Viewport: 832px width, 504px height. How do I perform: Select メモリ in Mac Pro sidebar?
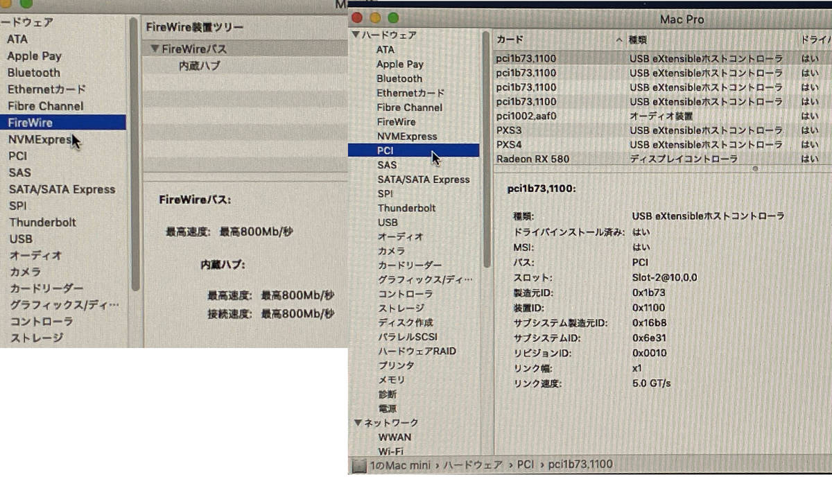392,380
